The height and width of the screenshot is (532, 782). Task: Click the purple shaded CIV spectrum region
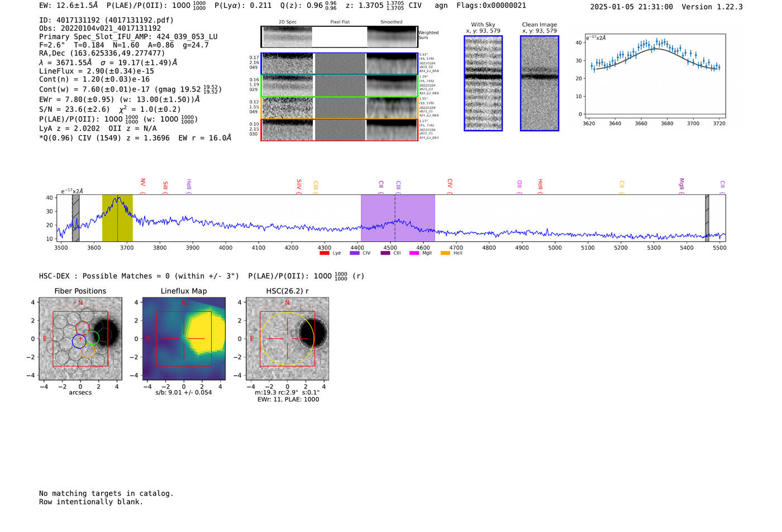[x=398, y=218]
